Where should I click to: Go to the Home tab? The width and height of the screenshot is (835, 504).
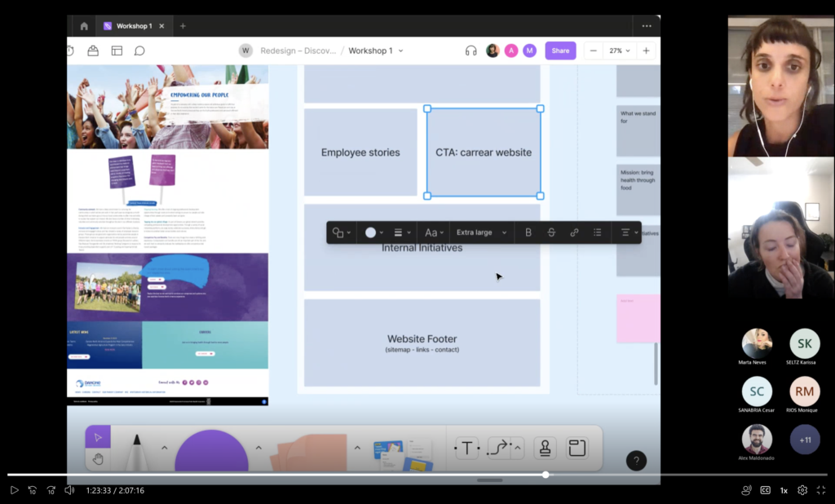(x=84, y=26)
